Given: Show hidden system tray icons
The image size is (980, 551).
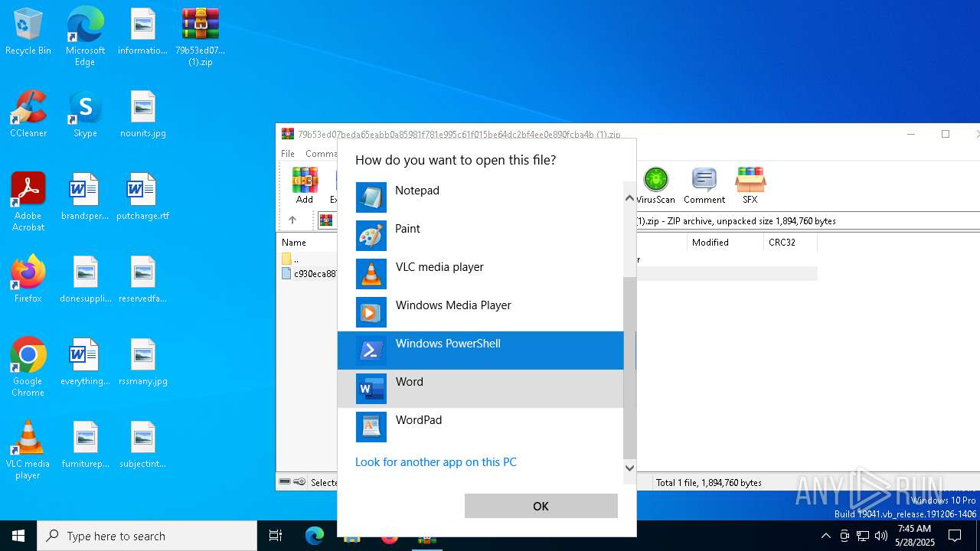Looking at the screenshot, I should coord(825,536).
